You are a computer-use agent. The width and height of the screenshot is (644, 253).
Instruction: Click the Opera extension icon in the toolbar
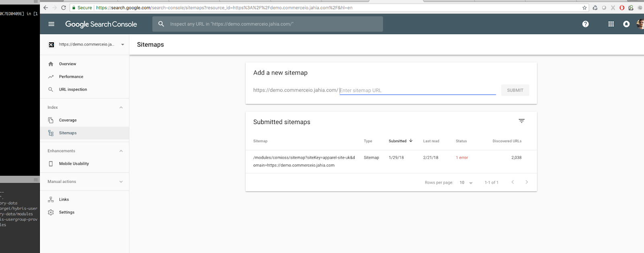tap(622, 8)
